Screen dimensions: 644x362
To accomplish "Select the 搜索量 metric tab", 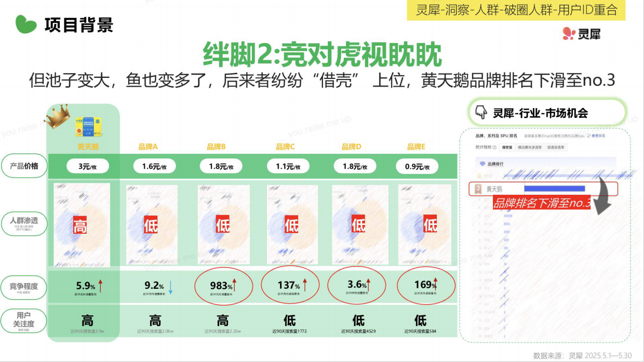I will [x=507, y=148].
